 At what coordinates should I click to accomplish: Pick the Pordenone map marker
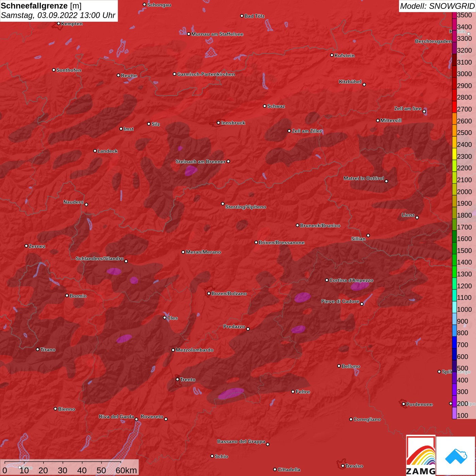coord(404,404)
